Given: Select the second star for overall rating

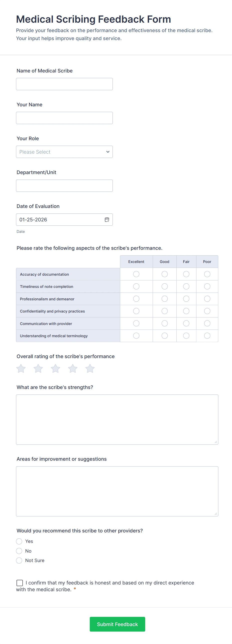Looking at the screenshot, I should point(38,368).
